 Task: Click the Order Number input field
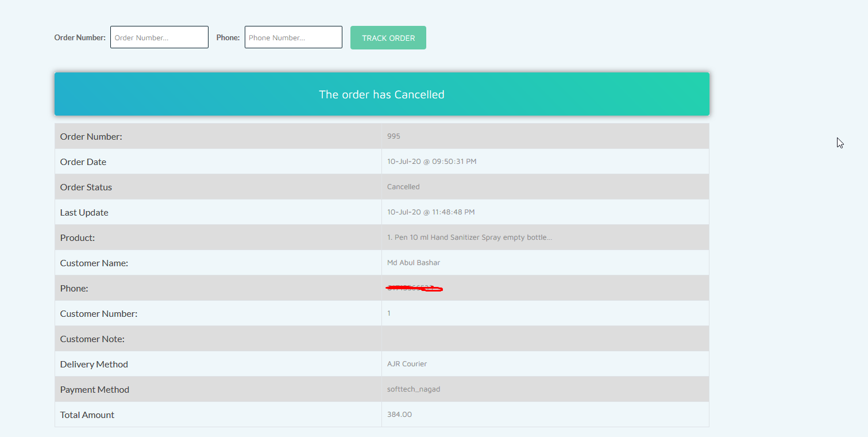(159, 37)
